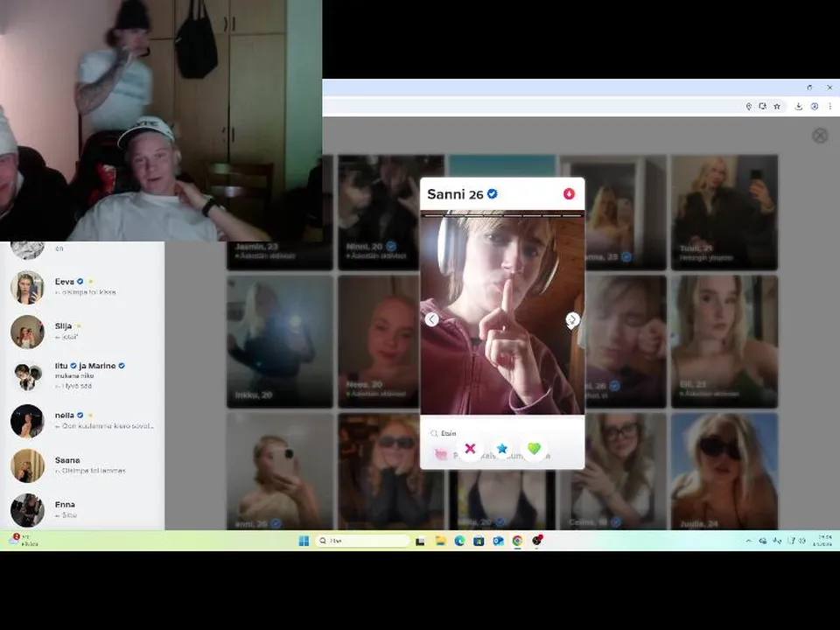Click Eeva's blue verified badge
Screen dimensions: 840x630
(80, 281)
